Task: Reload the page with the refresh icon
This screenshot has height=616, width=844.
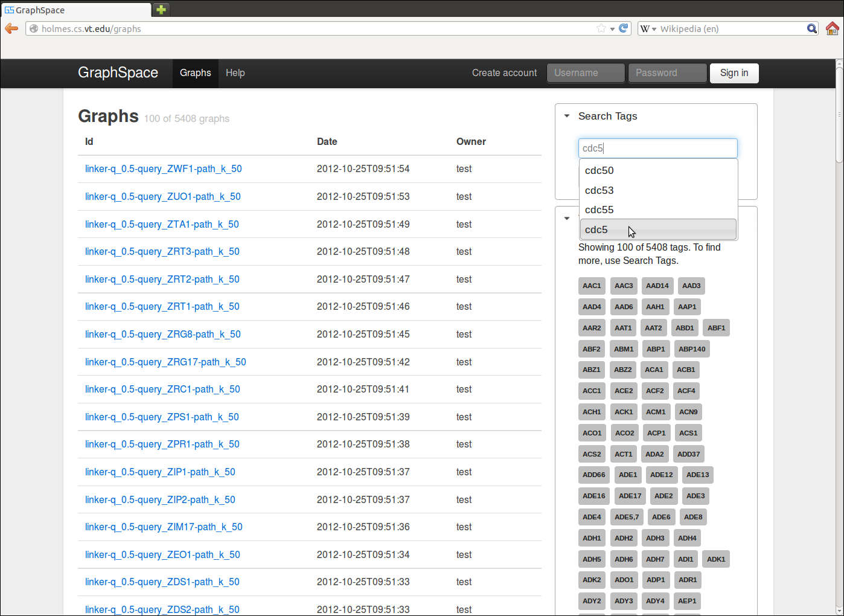Action: click(624, 28)
